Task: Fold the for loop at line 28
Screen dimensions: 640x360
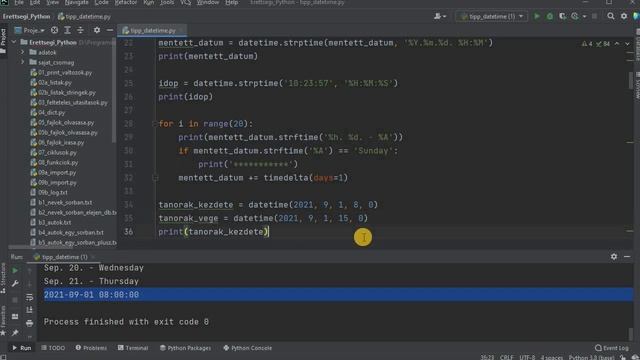Action: (x=155, y=124)
